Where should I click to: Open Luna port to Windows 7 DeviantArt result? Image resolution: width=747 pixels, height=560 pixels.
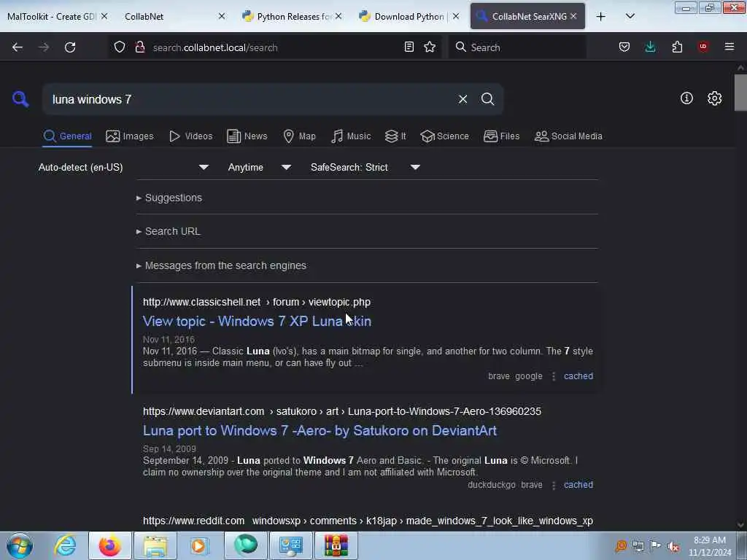click(x=320, y=430)
